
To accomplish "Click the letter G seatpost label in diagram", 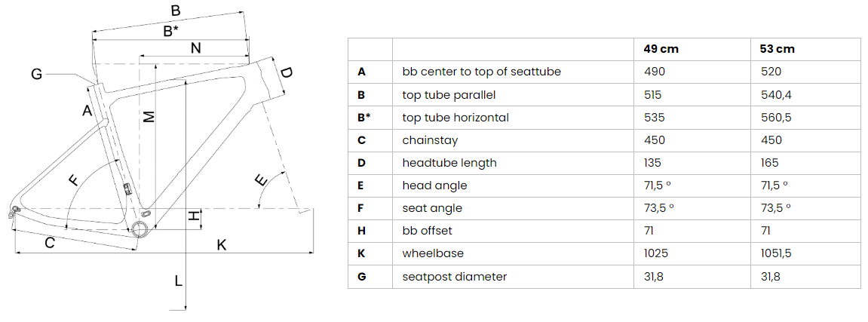I will pyautogui.click(x=36, y=74).
